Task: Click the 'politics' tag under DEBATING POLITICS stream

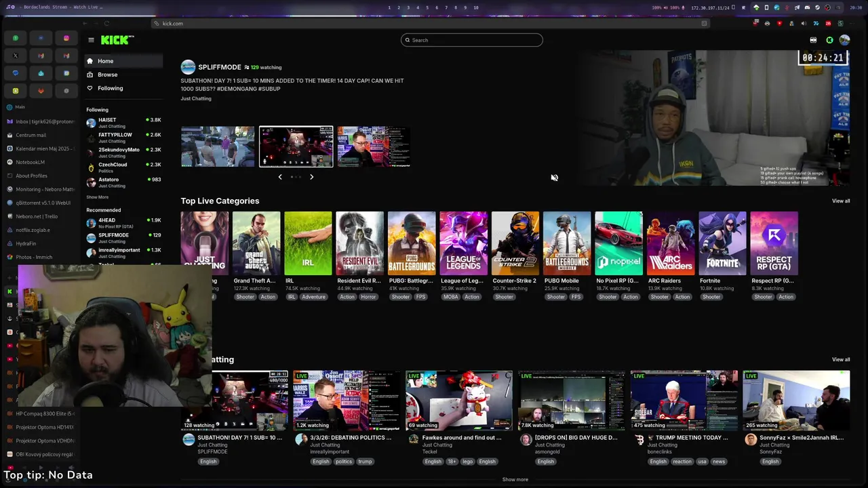Action: coord(344,462)
